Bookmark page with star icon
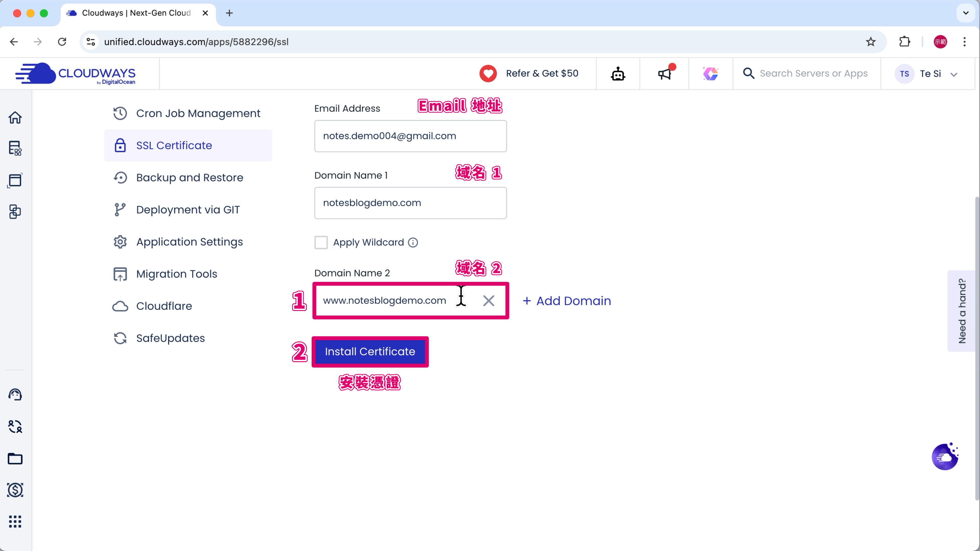 click(x=871, y=42)
